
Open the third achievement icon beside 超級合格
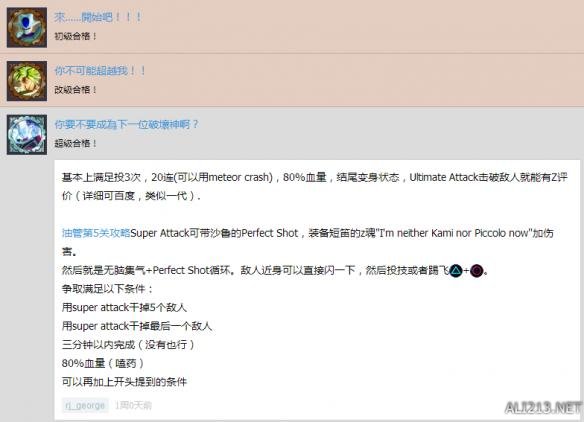pos(27,134)
